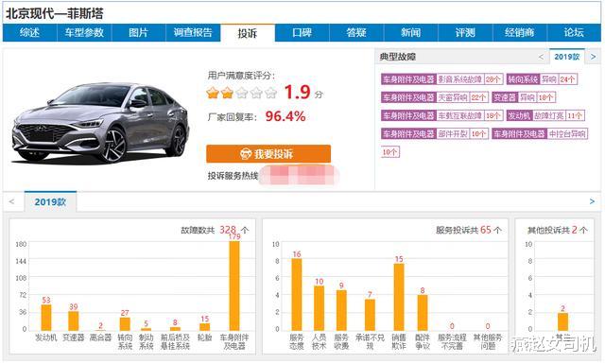Screen dimensions: 605x364
Task: Click the 承诺不兑现 bar showing 7
Action: pyautogui.click(x=370, y=315)
